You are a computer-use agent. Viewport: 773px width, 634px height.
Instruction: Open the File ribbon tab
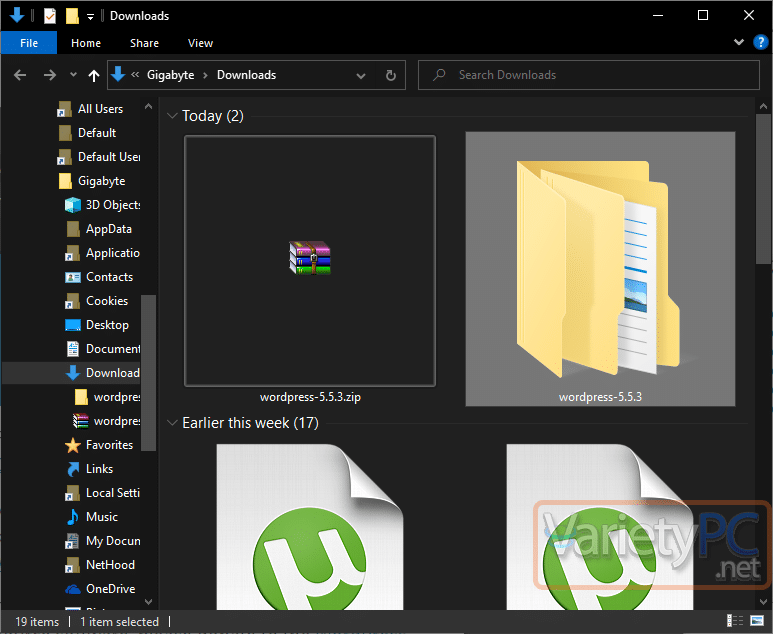29,43
